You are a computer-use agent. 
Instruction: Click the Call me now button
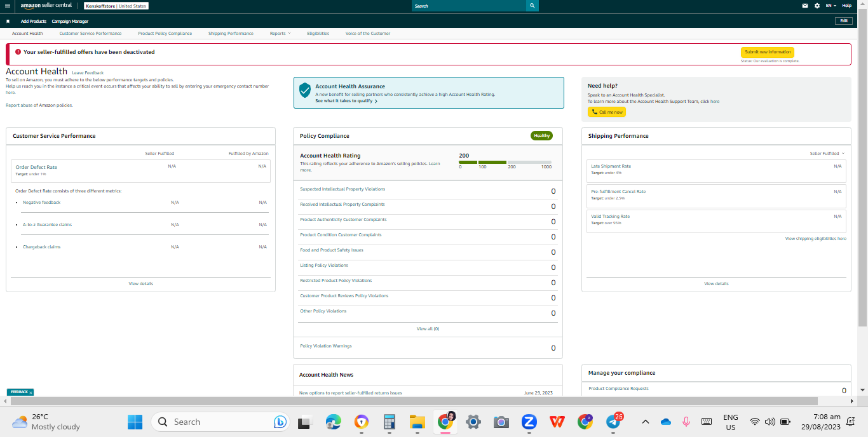607,112
